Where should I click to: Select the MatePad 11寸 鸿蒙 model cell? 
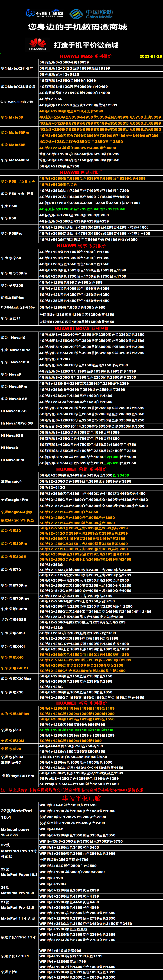pyautogui.click(x=19, y=918)
